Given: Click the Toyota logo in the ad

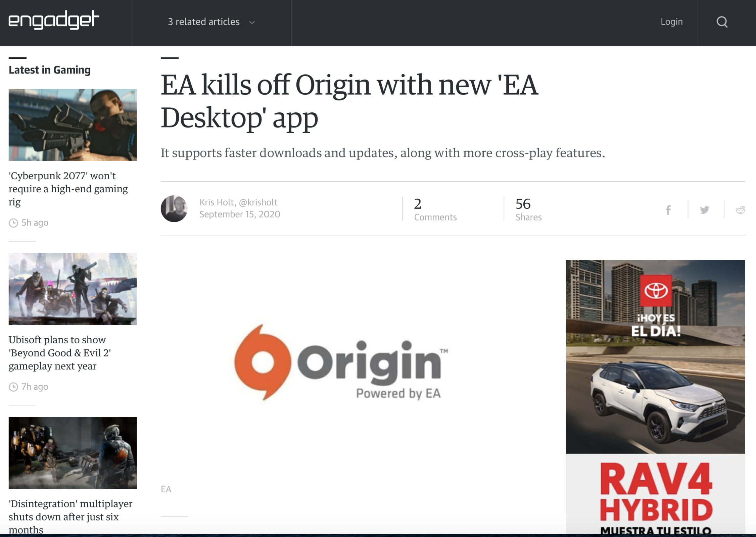Looking at the screenshot, I should coord(656,291).
